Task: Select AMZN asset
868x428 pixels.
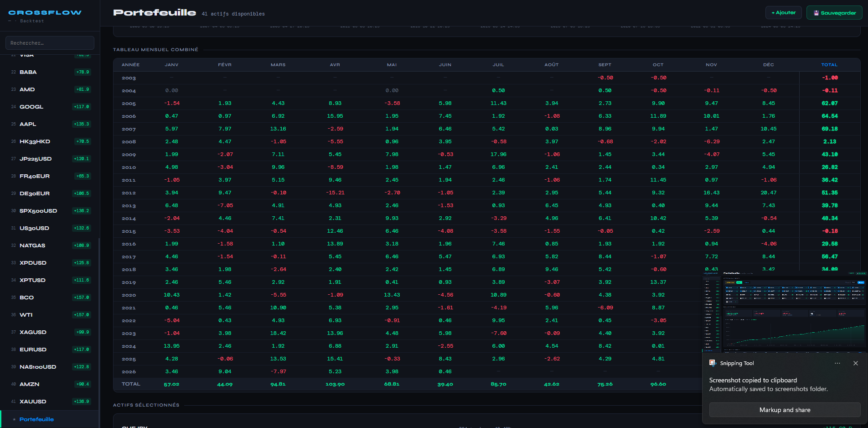Action: (50, 384)
